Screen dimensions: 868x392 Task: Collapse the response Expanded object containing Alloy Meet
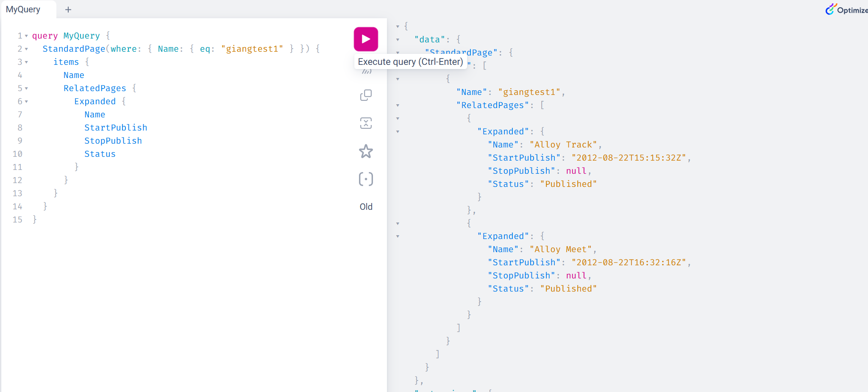[398, 236]
